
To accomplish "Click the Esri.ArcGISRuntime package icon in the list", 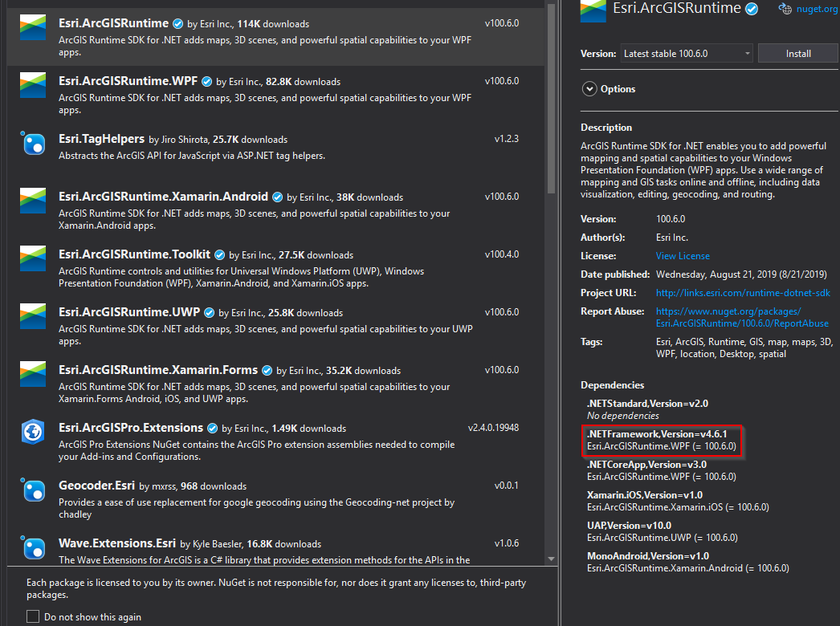I will click(33, 27).
